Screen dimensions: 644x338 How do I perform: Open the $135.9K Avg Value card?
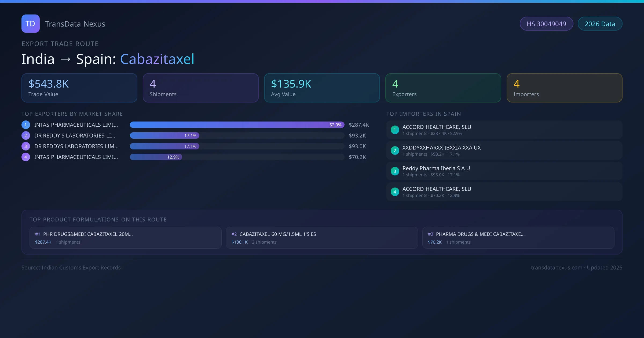tap(322, 88)
